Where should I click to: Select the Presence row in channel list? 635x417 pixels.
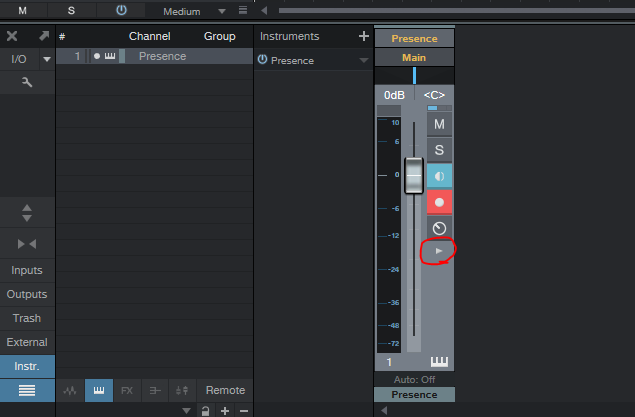[x=155, y=56]
